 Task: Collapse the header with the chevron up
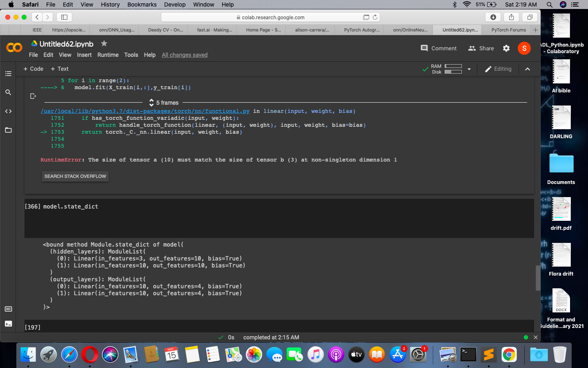tap(528, 69)
